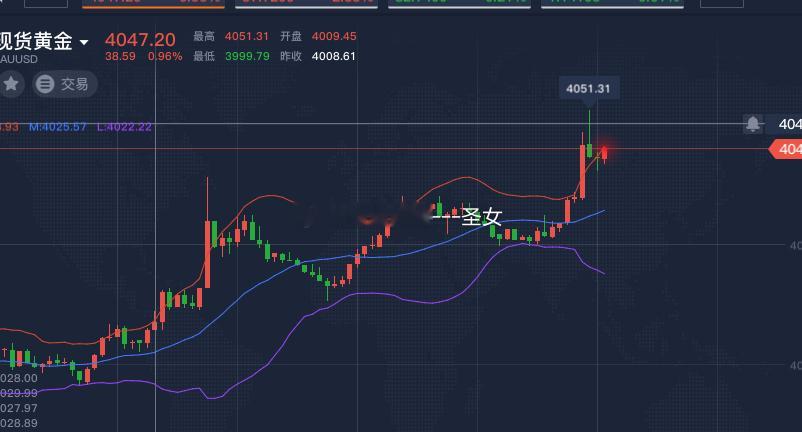Open the 交易 trade button
802x432 pixels.
pyautogui.click(x=65, y=84)
